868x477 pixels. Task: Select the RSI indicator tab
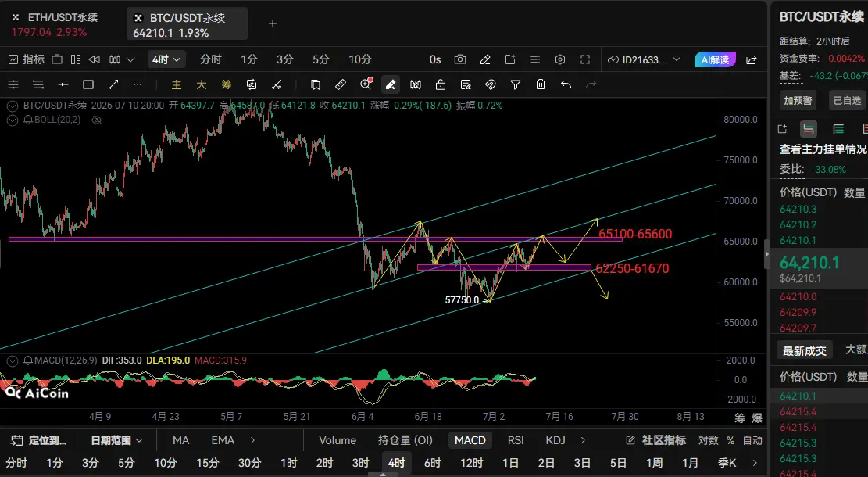(x=516, y=440)
